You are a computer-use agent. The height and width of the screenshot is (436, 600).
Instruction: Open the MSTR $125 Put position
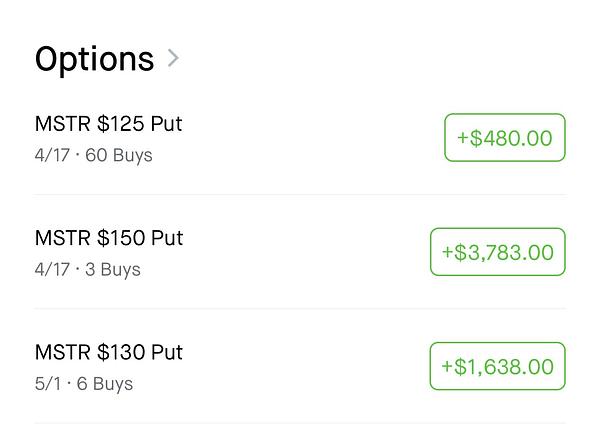point(108,124)
